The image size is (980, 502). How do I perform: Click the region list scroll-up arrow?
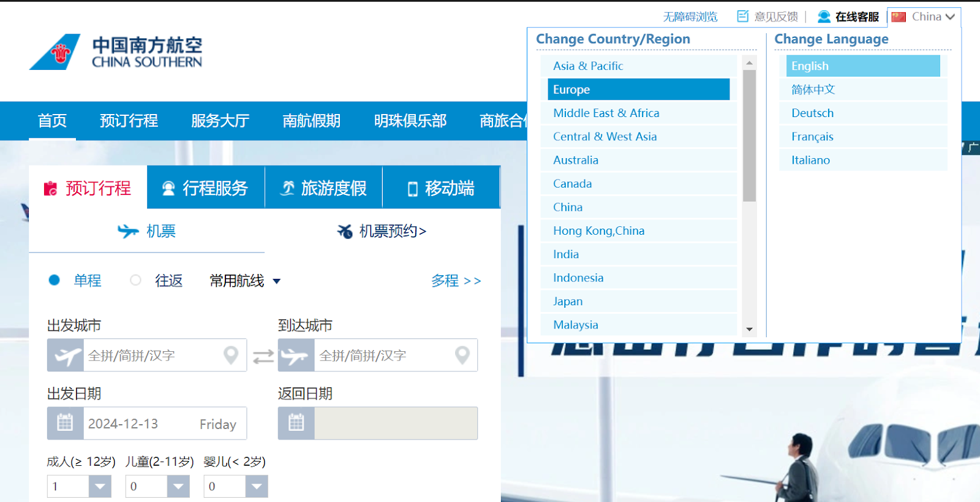click(749, 63)
